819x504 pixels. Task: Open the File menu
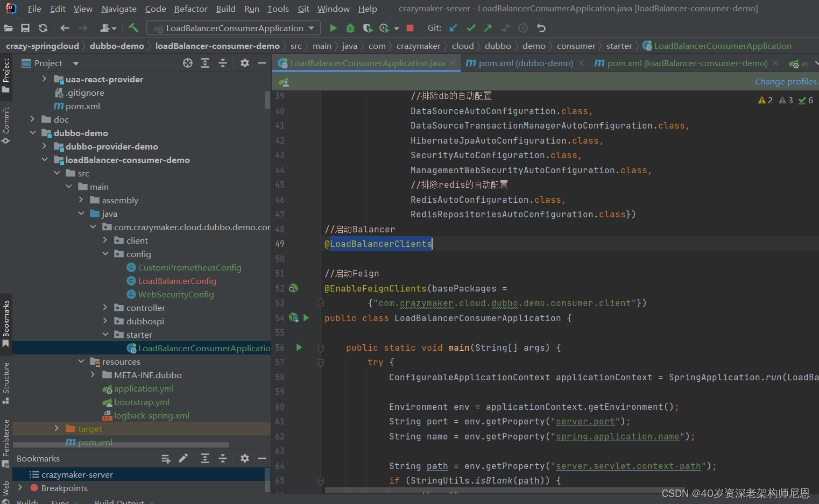[x=34, y=9]
